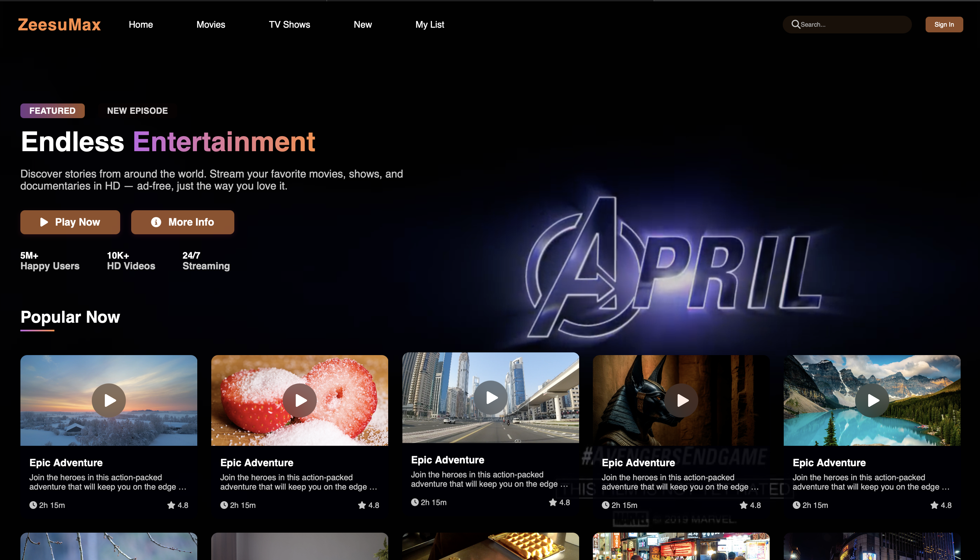Click the search magnifier icon
Viewport: 980px width, 560px height.
point(795,25)
